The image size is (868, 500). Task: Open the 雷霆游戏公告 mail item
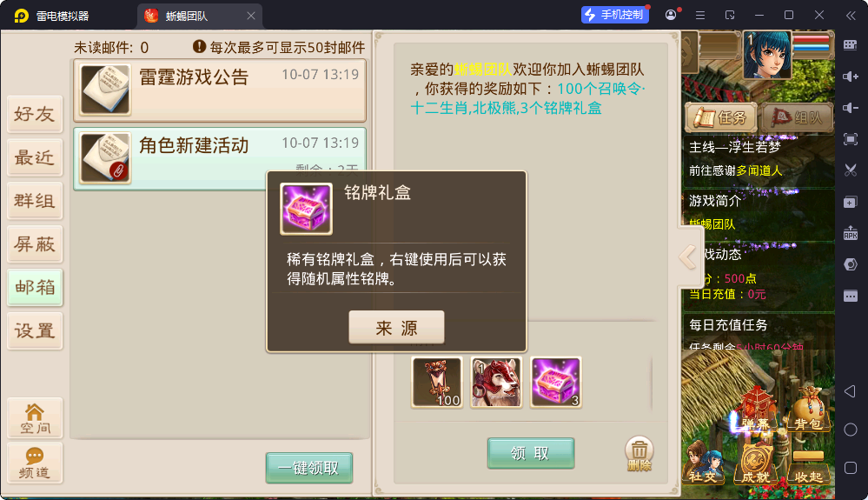tap(220, 90)
